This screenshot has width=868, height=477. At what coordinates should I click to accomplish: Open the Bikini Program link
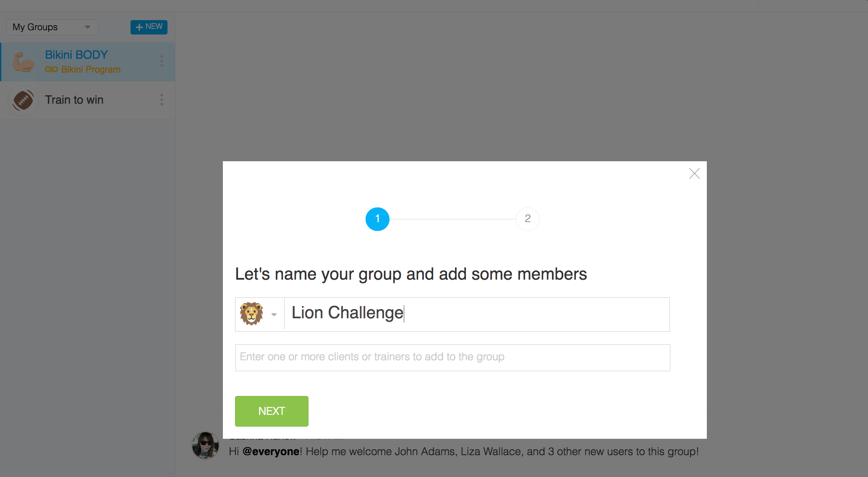click(91, 70)
